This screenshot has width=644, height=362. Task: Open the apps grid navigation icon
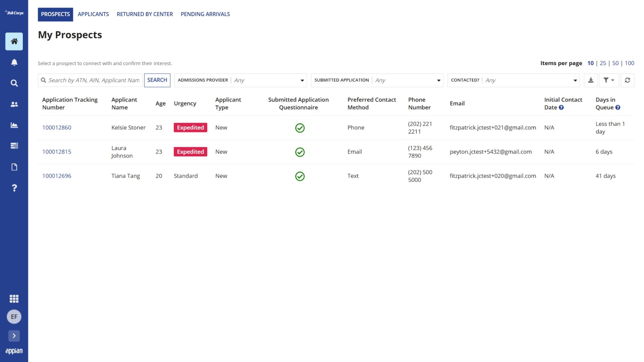tap(14, 299)
